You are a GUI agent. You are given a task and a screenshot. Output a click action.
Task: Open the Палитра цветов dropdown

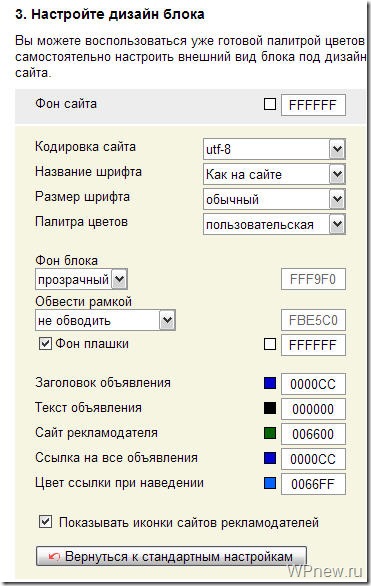(x=274, y=224)
